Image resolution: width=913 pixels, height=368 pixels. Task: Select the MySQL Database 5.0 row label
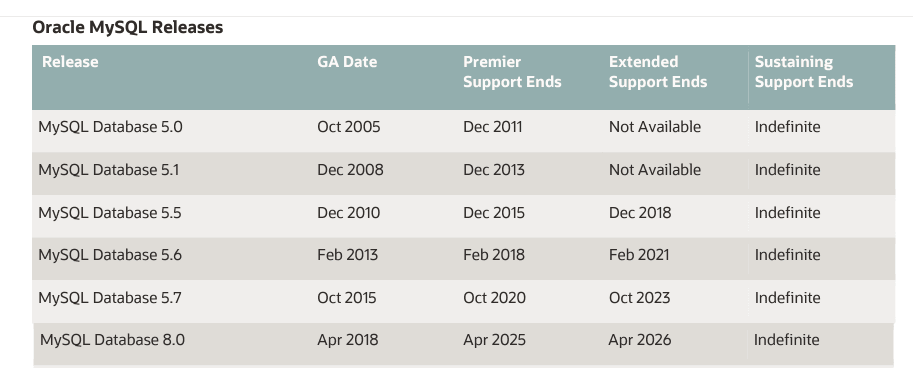coord(111,127)
